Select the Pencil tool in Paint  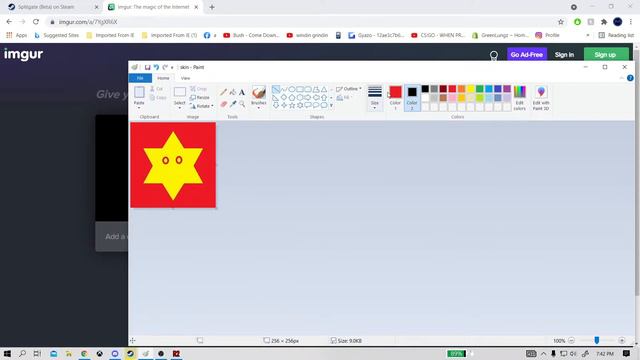pyautogui.click(x=223, y=92)
